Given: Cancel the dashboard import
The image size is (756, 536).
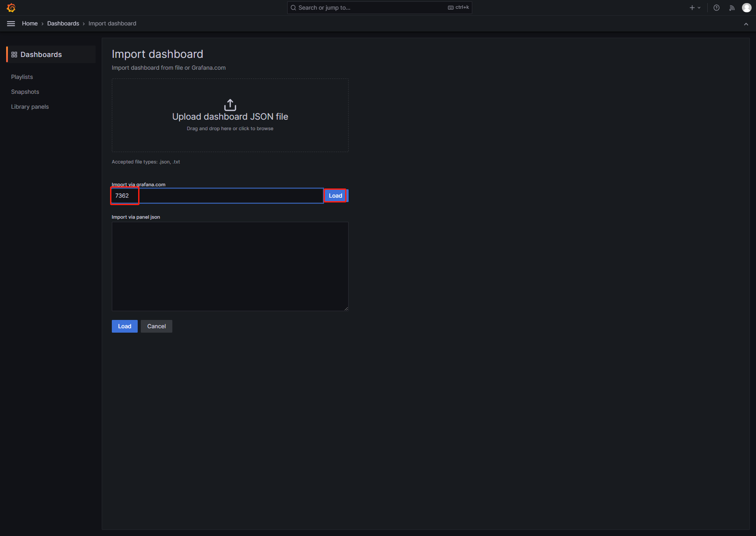Looking at the screenshot, I should coord(157,327).
